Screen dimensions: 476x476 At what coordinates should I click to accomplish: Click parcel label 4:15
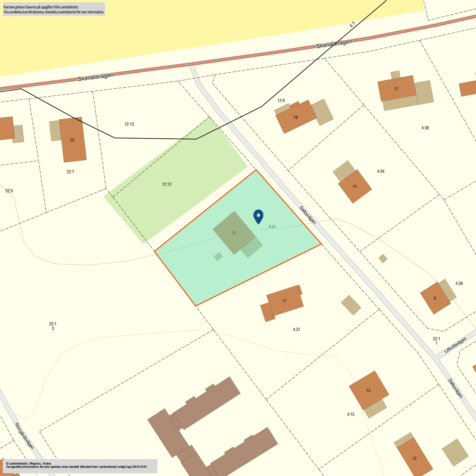(x=351, y=414)
